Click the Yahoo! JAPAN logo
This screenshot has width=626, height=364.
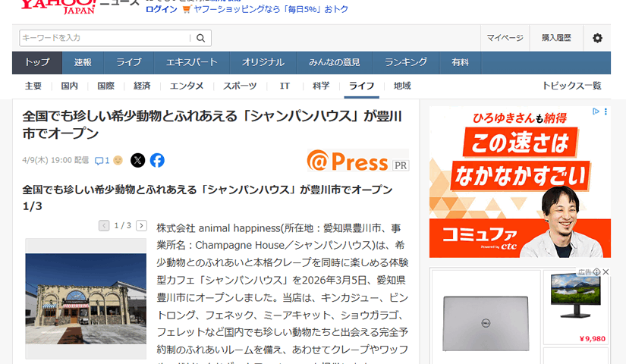pos(57,8)
